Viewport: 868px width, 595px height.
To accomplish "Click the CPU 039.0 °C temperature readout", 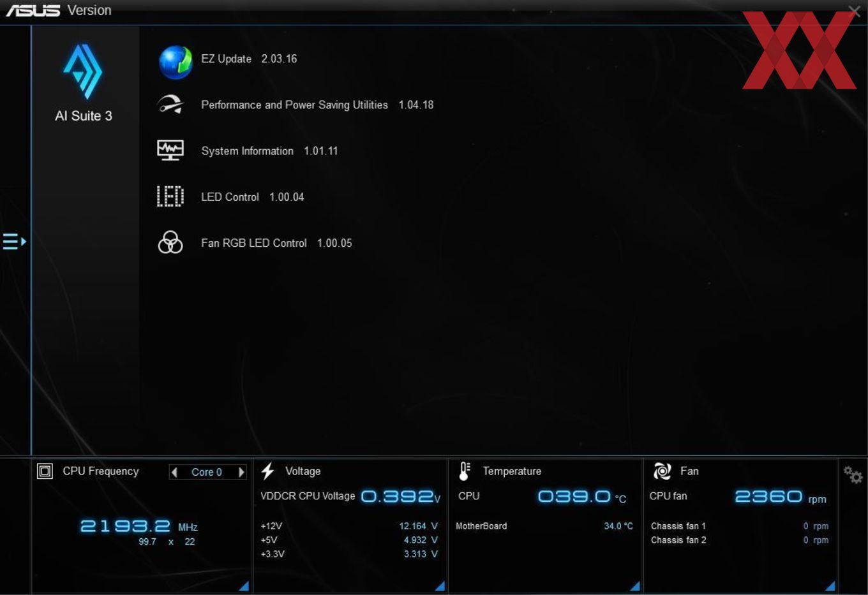I will click(x=582, y=496).
